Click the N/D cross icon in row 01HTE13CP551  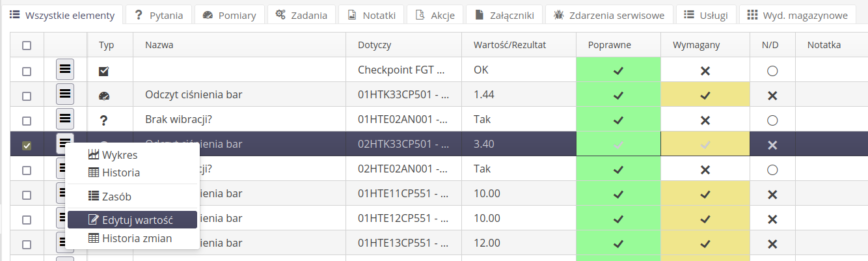click(x=772, y=244)
